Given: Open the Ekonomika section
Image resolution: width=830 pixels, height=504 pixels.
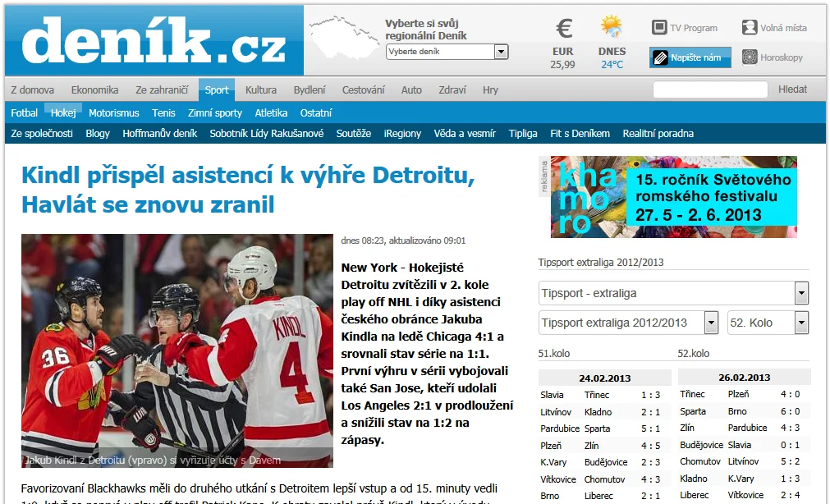Looking at the screenshot, I should tap(94, 89).
